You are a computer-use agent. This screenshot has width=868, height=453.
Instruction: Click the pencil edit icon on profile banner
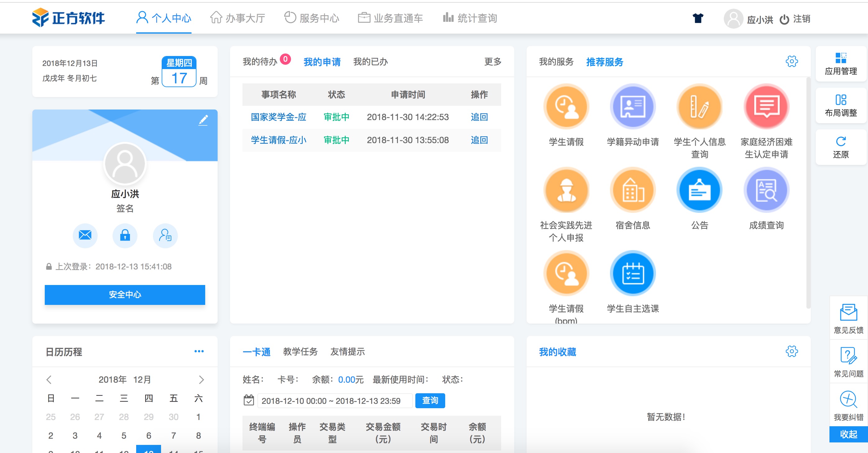(203, 120)
